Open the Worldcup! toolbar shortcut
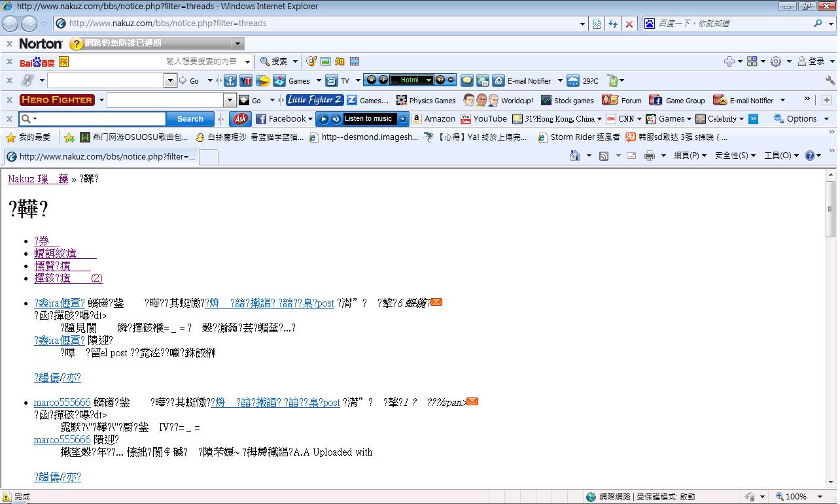This screenshot has height=504, width=840. 499,101
